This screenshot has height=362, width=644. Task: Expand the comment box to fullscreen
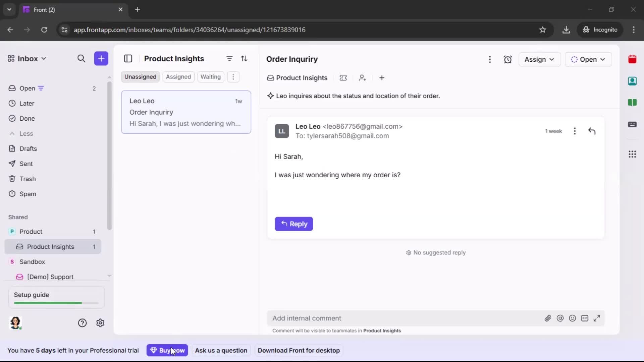[x=597, y=318]
